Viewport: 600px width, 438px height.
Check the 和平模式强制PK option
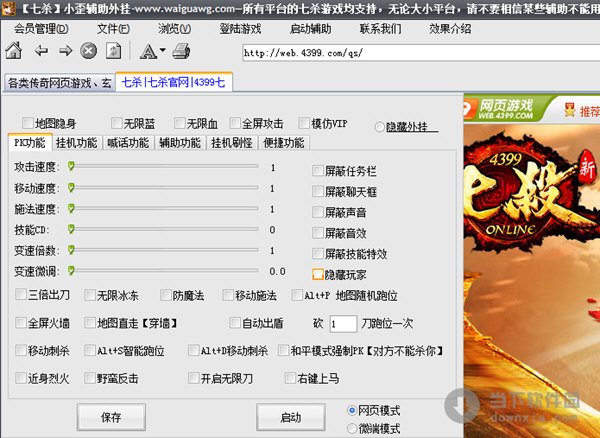click(283, 350)
